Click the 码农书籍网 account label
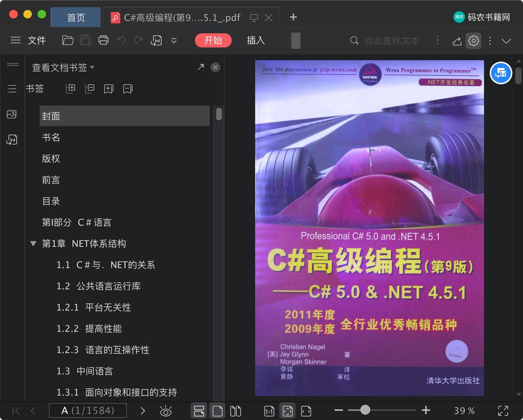The height and width of the screenshot is (420, 523). [x=482, y=17]
